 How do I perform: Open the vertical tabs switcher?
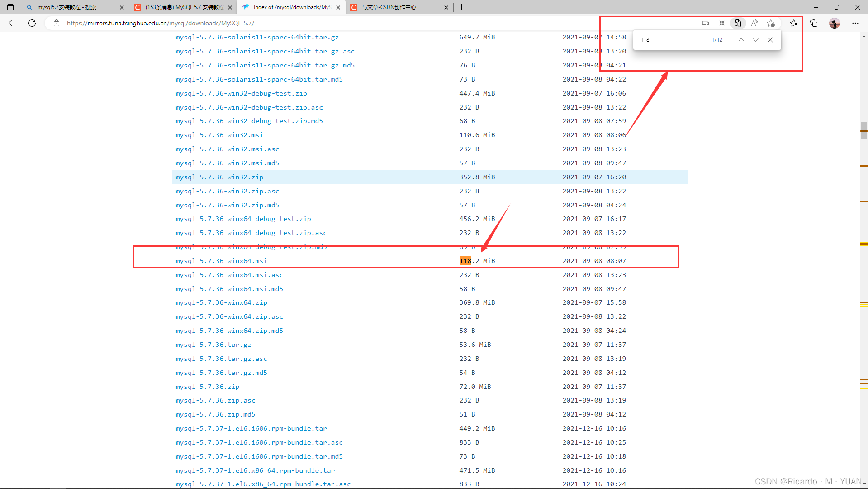pos(10,7)
